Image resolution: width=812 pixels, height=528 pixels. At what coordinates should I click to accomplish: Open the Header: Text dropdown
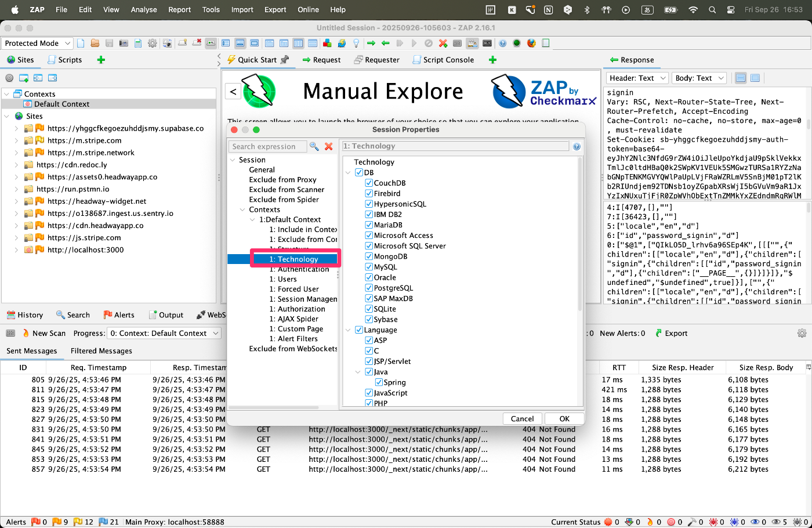click(637, 78)
